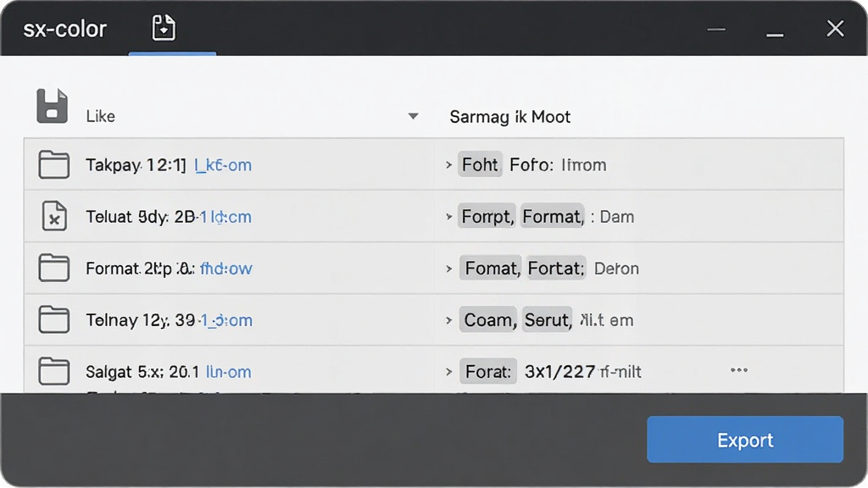Expand the chevron before the Fomat tag
This screenshot has height=488, width=868.
click(449, 269)
